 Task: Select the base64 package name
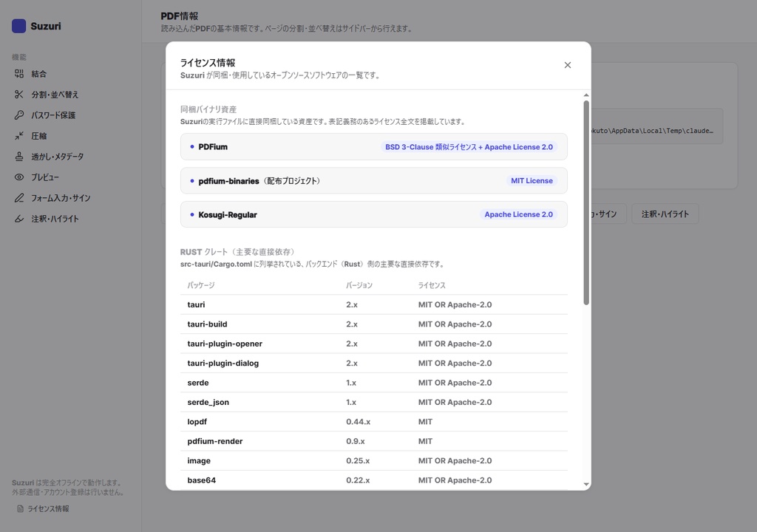click(201, 480)
